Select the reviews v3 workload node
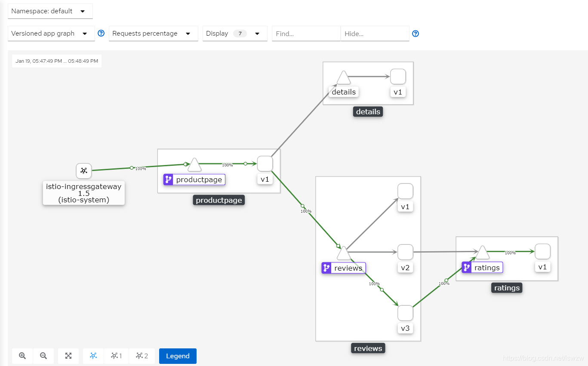Screen dimensions: 588x366 [405, 313]
